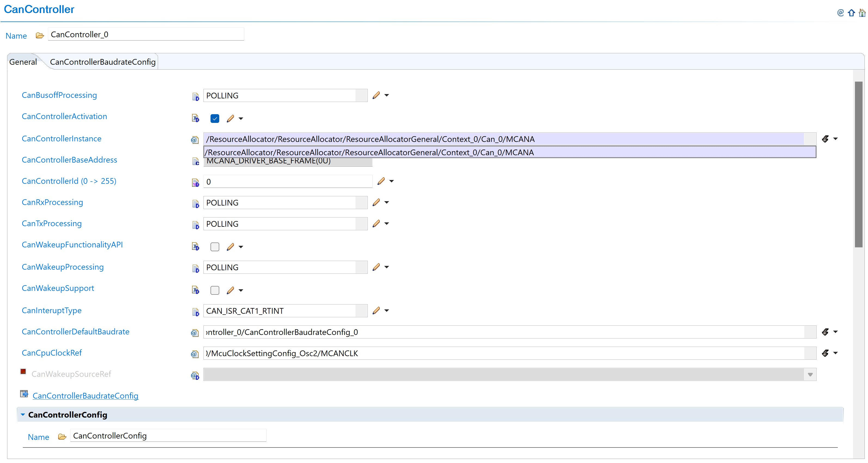Uncheck the CanControllerActivation checkbox
The image size is (868, 463).
(215, 119)
